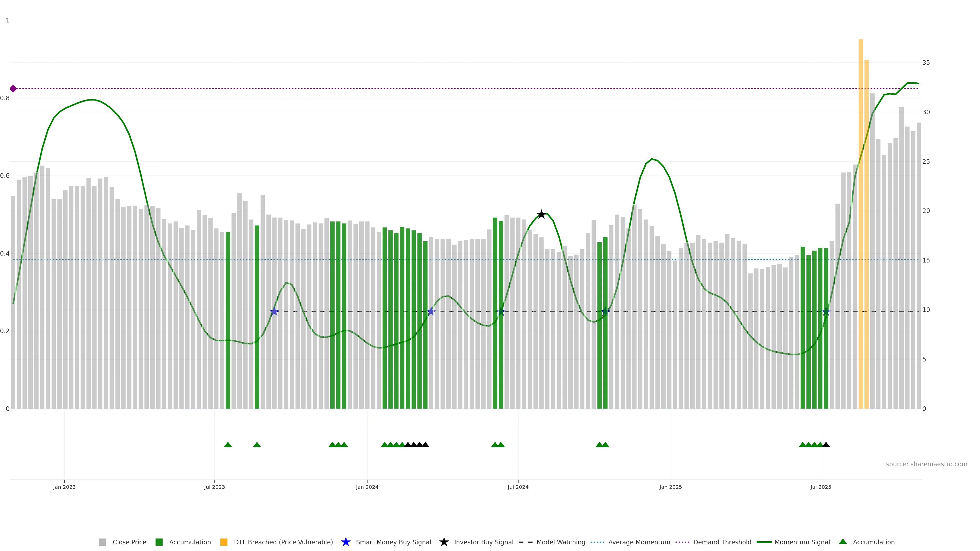This screenshot has height=551, width=980.
Task: Click the purple dotted Demand Threshold legend icon
Action: pyautogui.click(x=682, y=542)
